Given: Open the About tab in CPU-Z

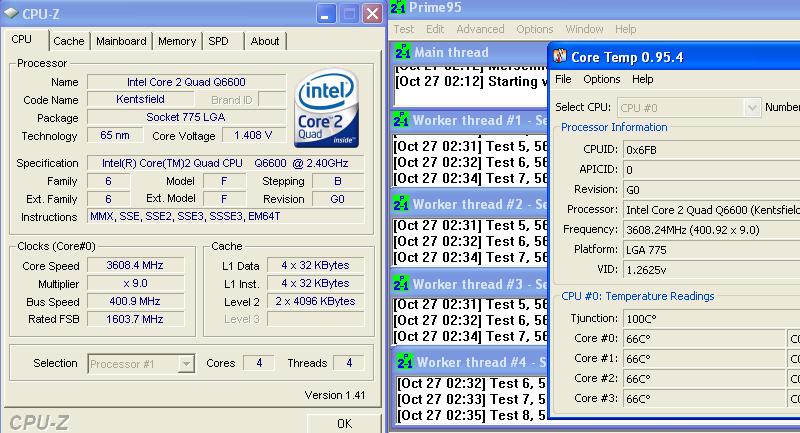Looking at the screenshot, I should pos(265,41).
